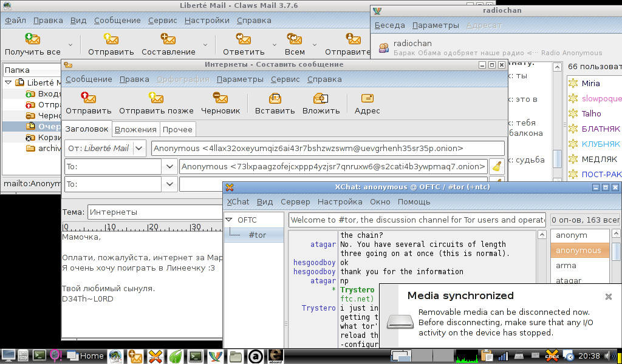The height and width of the screenshot is (364, 622).
Task: Click the broom icon beside first To field
Action: tap(496, 167)
